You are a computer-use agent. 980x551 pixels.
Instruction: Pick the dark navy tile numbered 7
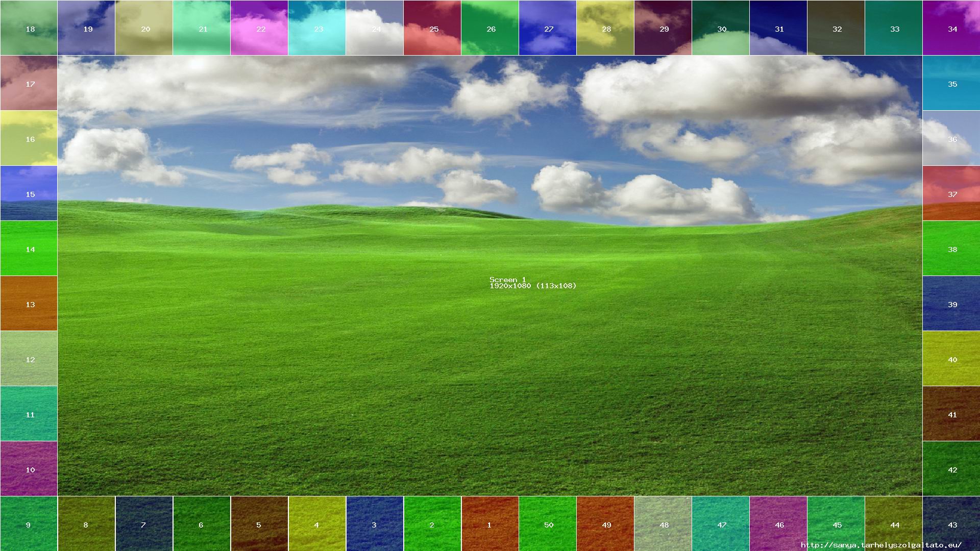tap(144, 523)
